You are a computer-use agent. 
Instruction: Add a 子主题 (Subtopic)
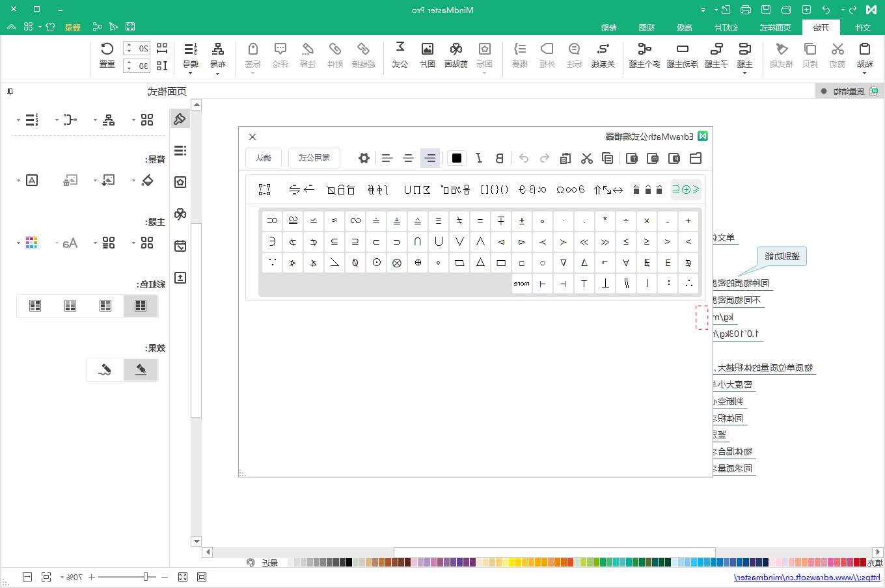click(716, 55)
